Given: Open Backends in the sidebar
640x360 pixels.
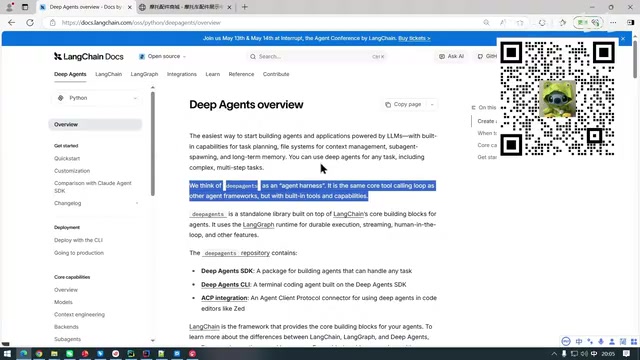Looking at the screenshot, I should tap(66, 327).
